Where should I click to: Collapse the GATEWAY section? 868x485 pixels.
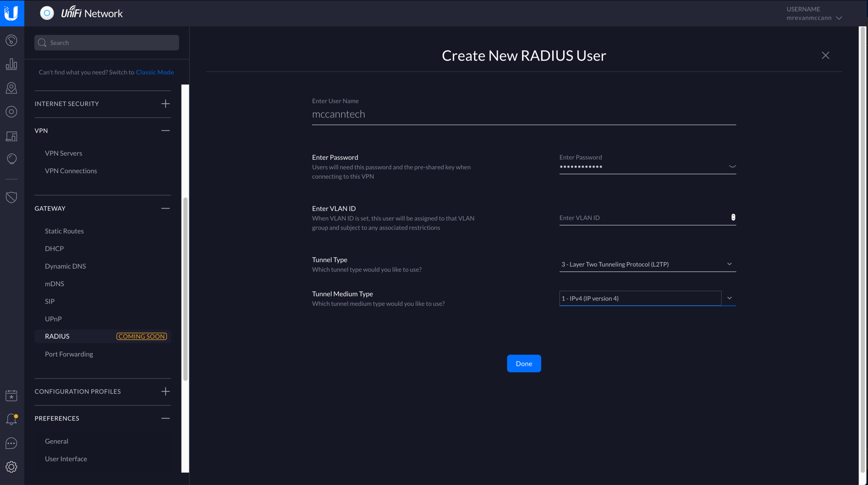[x=166, y=208]
